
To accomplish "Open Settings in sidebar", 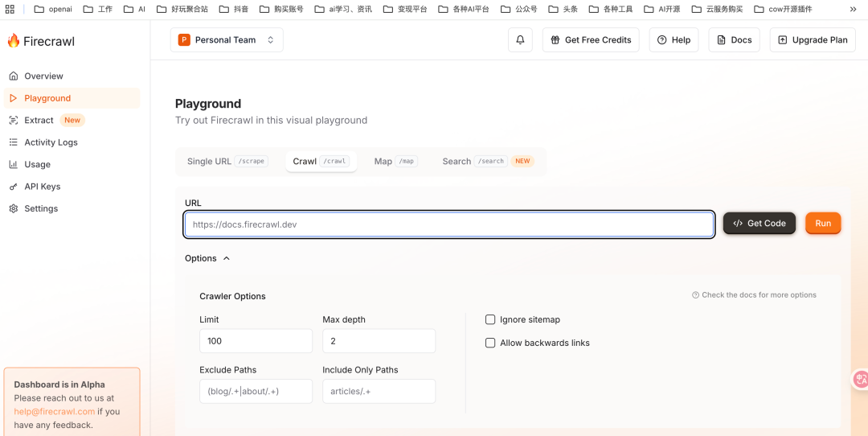I will coord(72,209).
